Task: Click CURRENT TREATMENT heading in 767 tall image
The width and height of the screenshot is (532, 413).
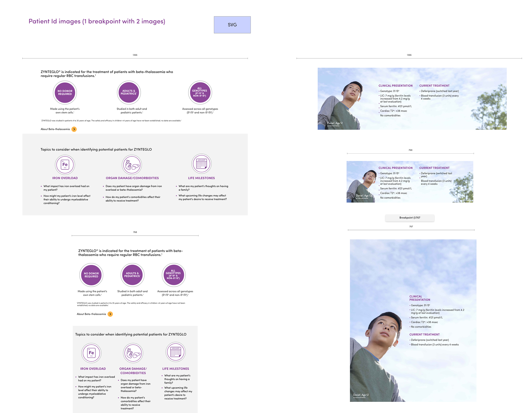Action: 424,335
